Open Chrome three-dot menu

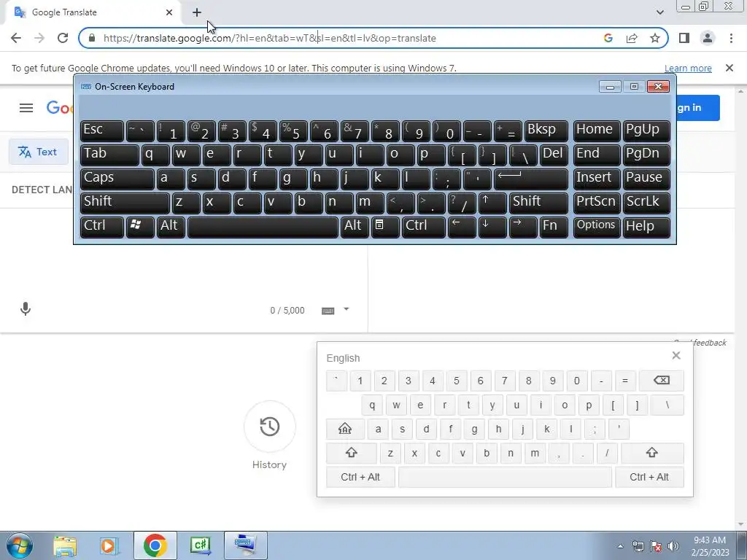tap(731, 38)
